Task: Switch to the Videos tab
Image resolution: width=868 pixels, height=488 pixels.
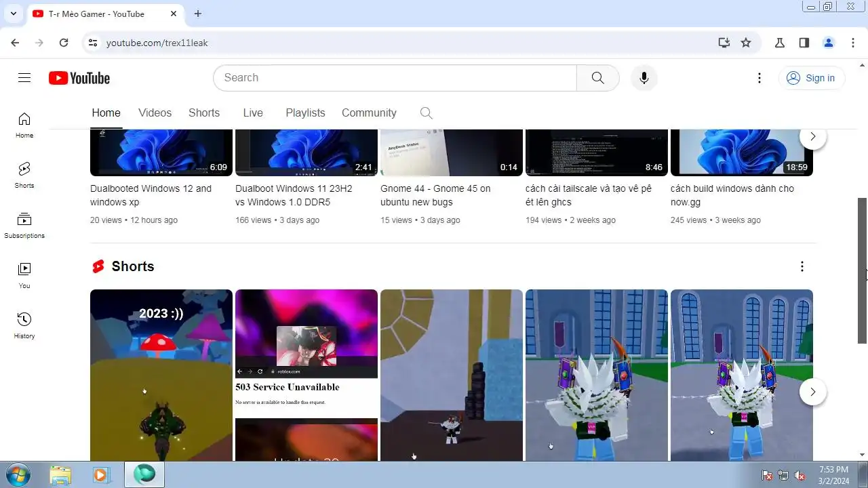Action: tap(155, 113)
